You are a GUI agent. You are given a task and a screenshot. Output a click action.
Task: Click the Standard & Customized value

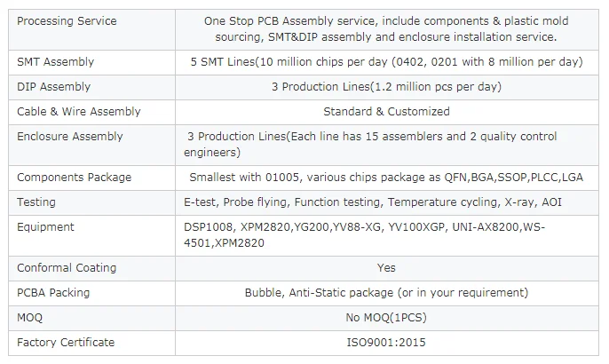pos(386,112)
